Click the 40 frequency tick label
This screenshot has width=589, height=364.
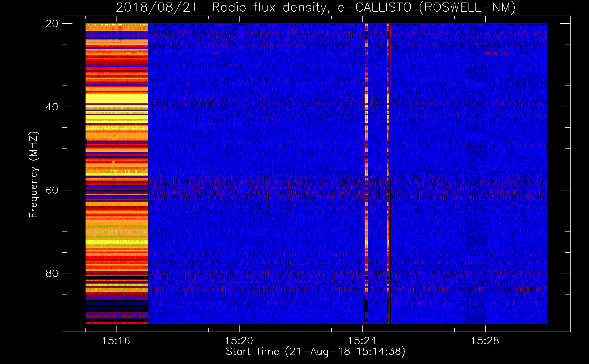[52, 107]
